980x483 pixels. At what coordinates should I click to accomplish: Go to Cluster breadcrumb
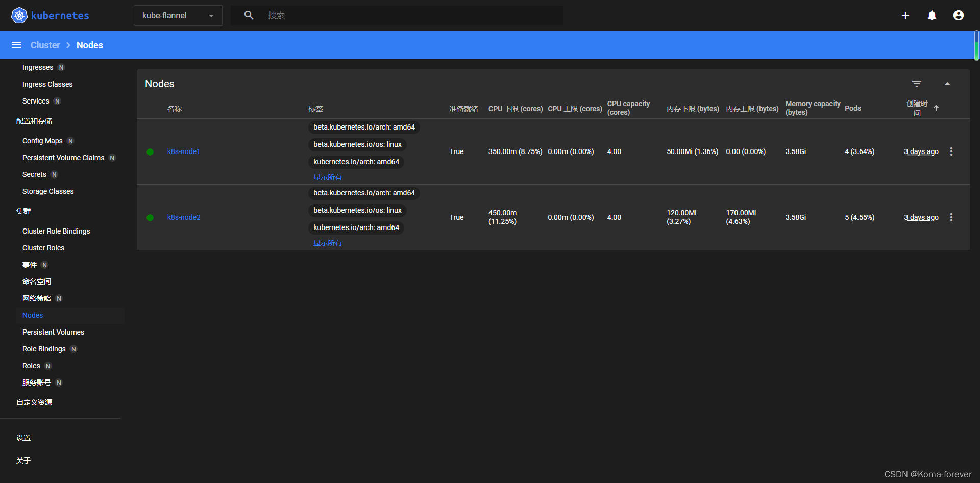(x=45, y=45)
